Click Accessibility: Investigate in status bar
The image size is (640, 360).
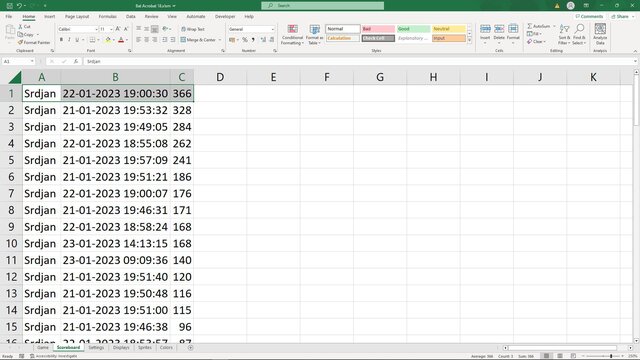pyautogui.click(x=53, y=356)
